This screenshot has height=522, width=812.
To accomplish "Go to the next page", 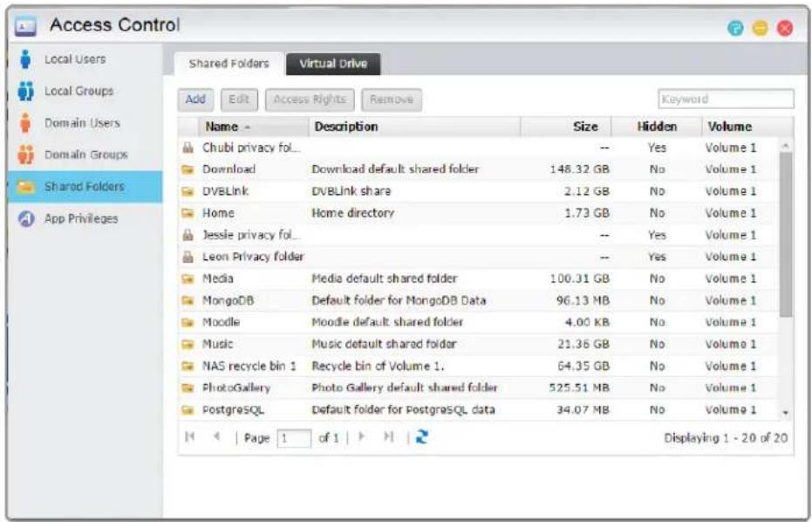I will coord(361,437).
